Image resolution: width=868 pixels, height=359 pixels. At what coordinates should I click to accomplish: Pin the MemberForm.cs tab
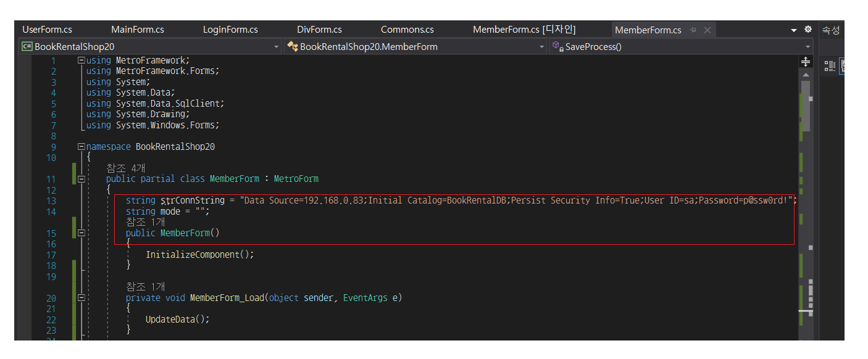click(693, 30)
